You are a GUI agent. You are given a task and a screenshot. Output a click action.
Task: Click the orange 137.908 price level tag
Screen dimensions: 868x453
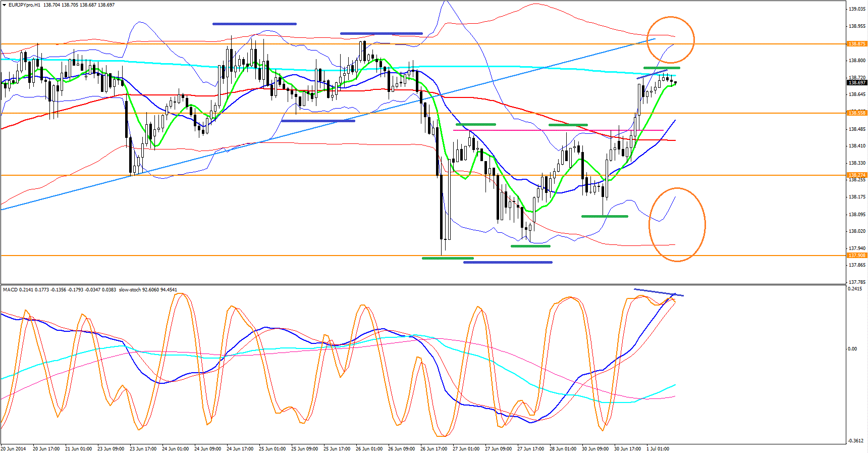pos(856,256)
